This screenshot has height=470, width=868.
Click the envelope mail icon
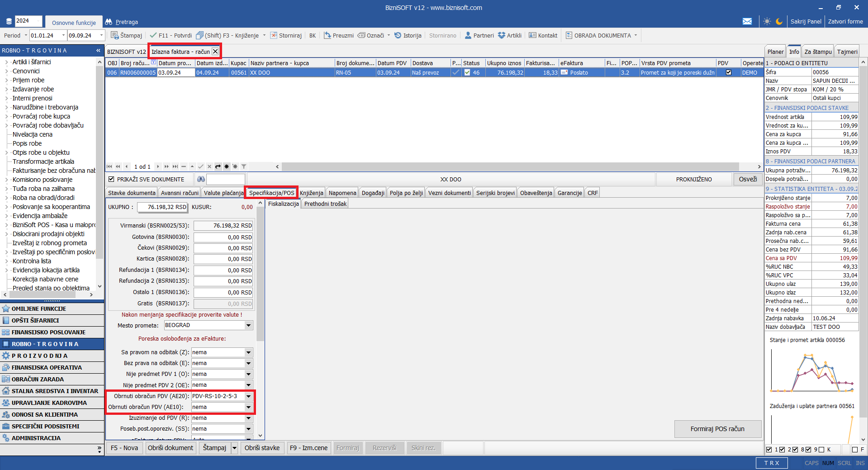(747, 21)
